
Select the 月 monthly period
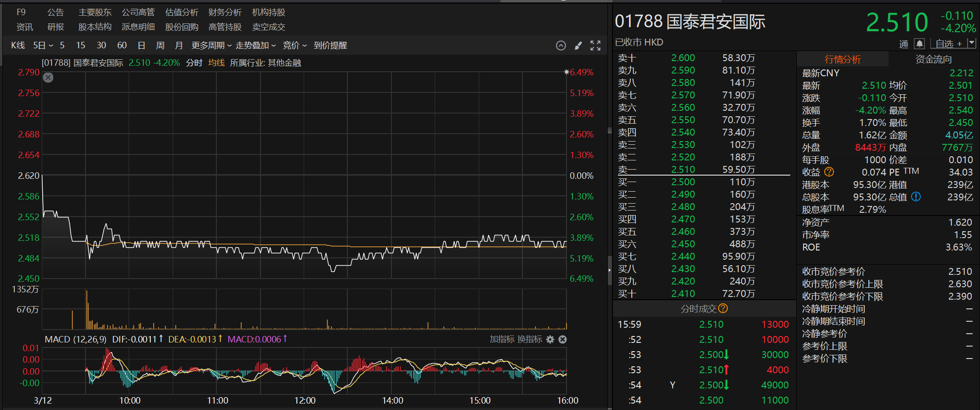tap(179, 46)
